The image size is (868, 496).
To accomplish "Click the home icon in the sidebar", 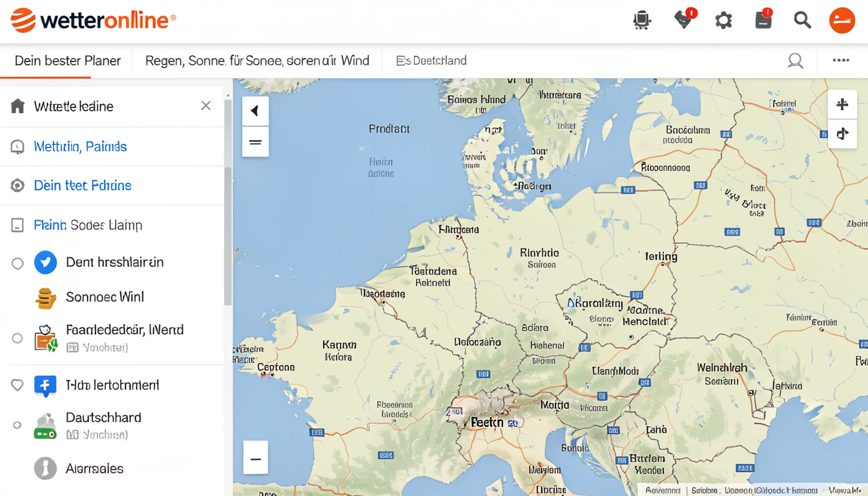I will click(17, 105).
